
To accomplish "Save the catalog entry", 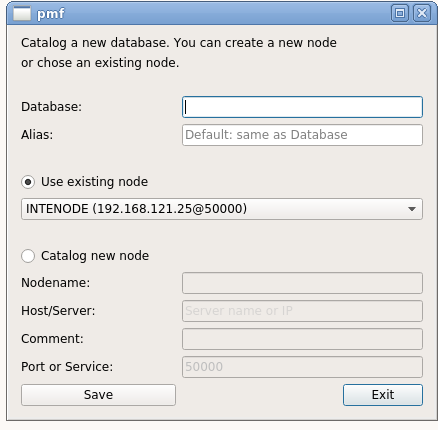I will (x=98, y=395).
